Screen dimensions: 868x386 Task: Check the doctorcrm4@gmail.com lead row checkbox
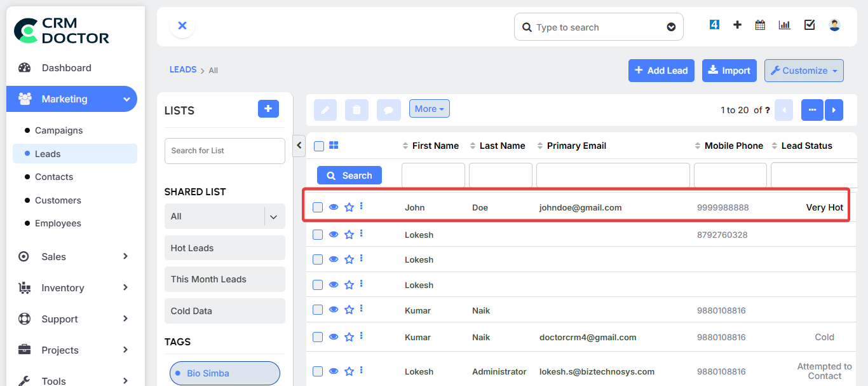(318, 337)
